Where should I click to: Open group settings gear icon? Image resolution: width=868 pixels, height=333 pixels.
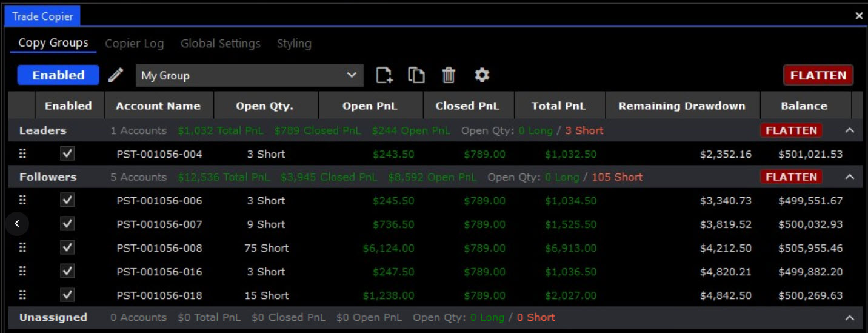click(x=482, y=75)
